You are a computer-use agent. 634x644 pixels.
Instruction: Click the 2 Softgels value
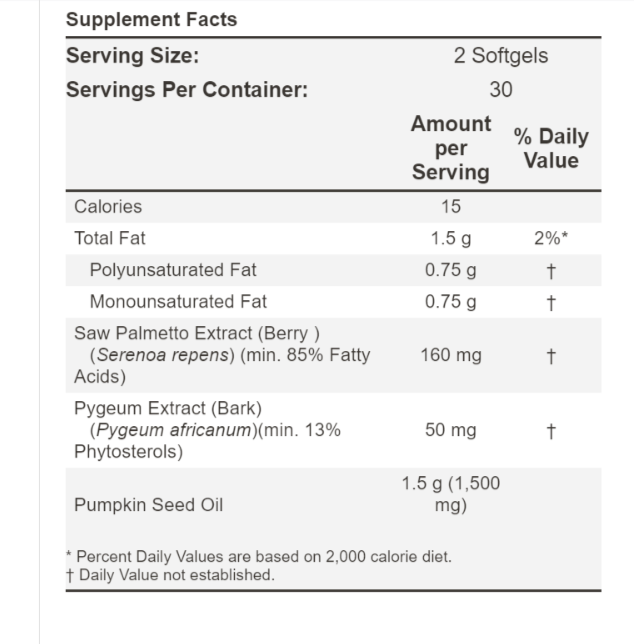(x=500, y=56)
